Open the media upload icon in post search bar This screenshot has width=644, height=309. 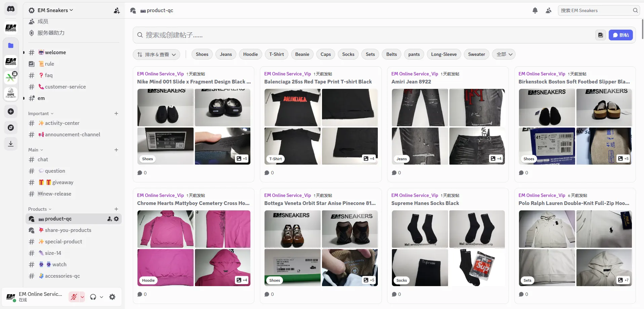tap(601, 35)
